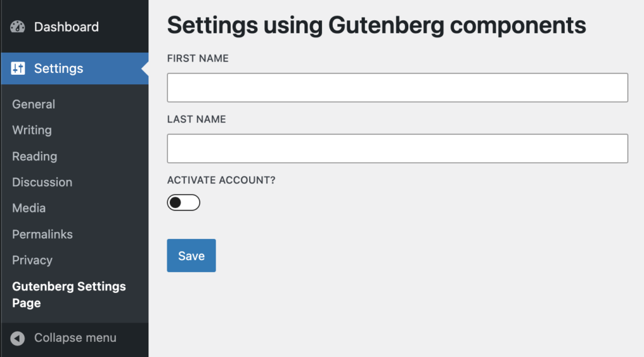This screenshot has height=357, width=644.
Task: Click the Settings menu label
Action: (x=58, y=69)
